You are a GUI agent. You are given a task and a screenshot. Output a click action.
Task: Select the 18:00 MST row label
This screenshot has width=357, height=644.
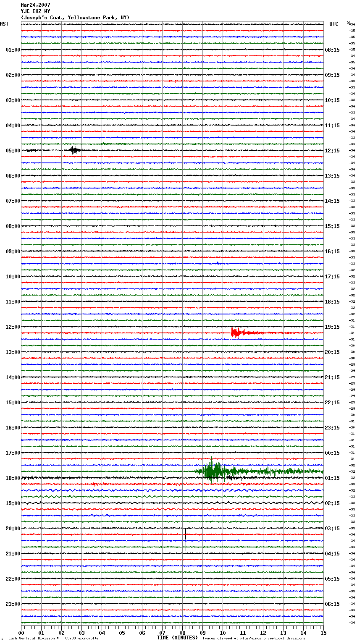(13, 478)
